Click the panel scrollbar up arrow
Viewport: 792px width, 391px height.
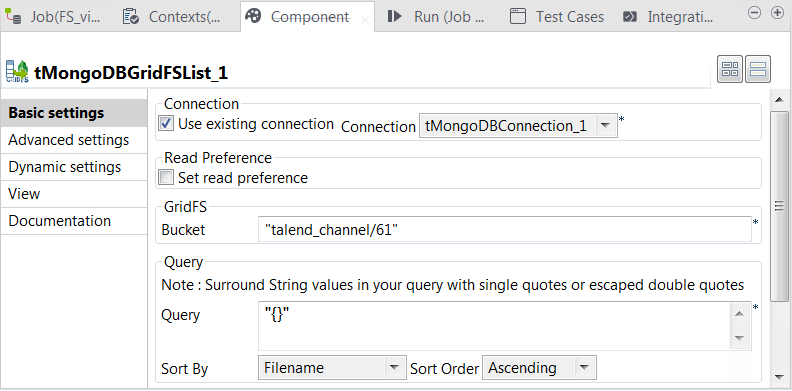[x=778, y=100]
